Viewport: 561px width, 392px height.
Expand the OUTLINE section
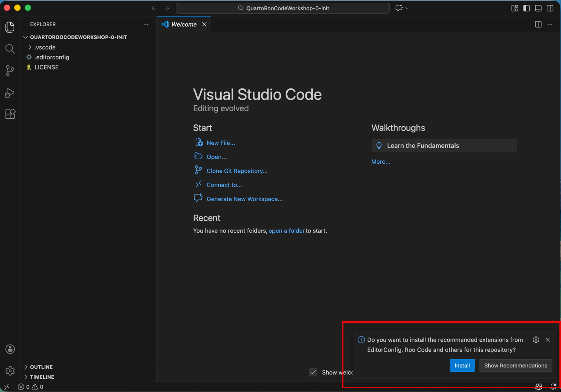click(x=41, y=367)
